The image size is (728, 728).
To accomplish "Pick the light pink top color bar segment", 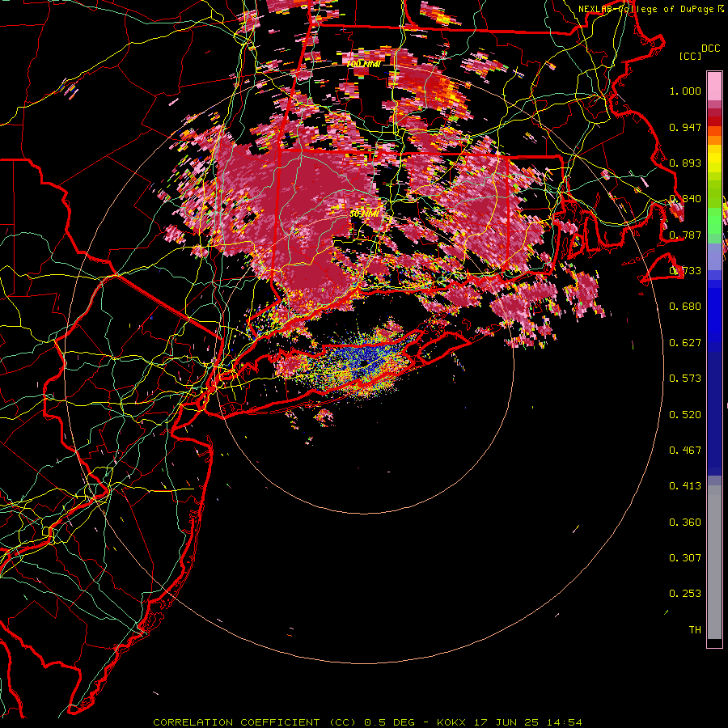I will 714,87.
